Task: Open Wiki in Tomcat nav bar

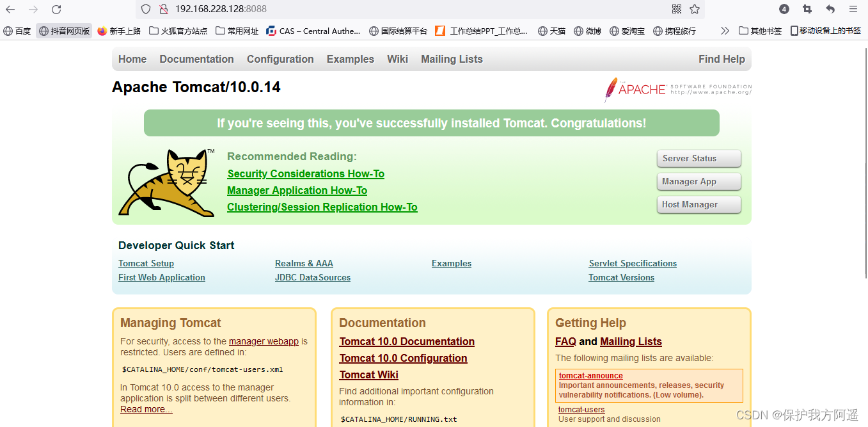Action: [397, 59]
